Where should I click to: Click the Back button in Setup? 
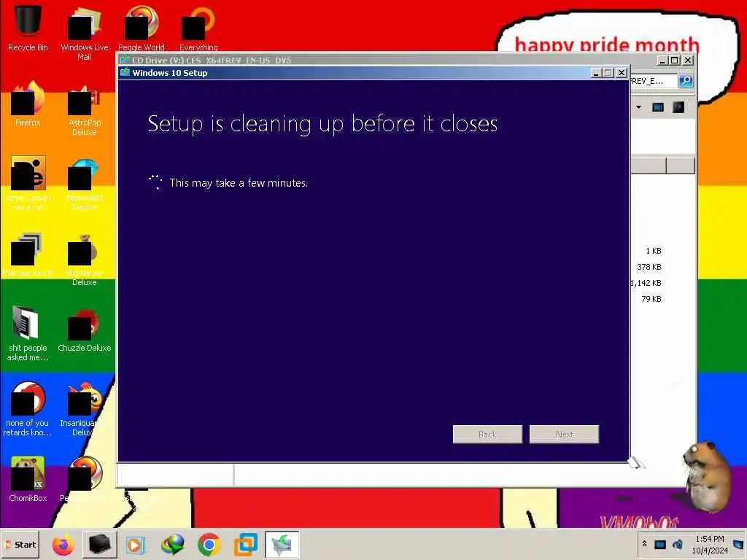pos(487,435)
